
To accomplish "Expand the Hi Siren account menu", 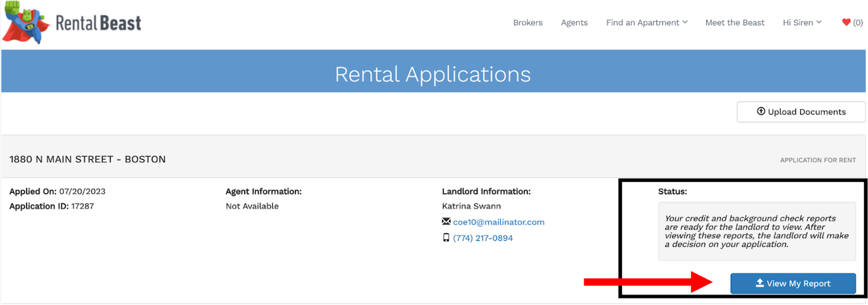I will pos(802,22).
